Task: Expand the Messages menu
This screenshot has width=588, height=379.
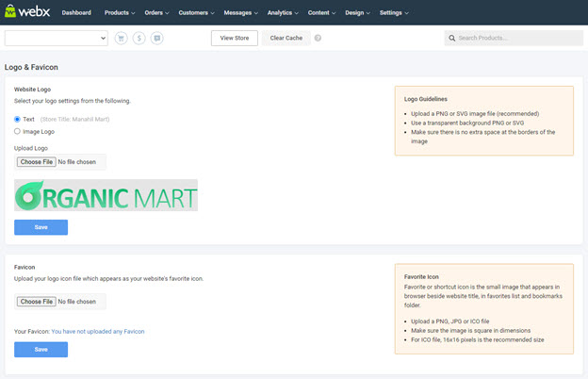Action: coord(240,13)
